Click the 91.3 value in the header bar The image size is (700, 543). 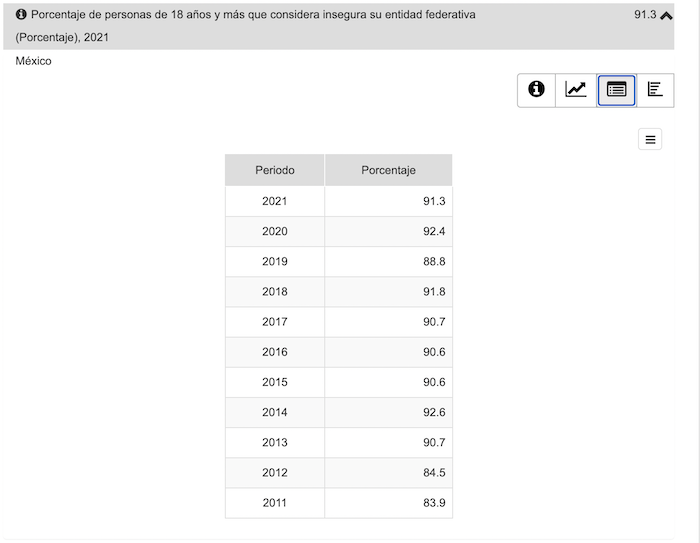pyautogui.click(x=645, y=15)
